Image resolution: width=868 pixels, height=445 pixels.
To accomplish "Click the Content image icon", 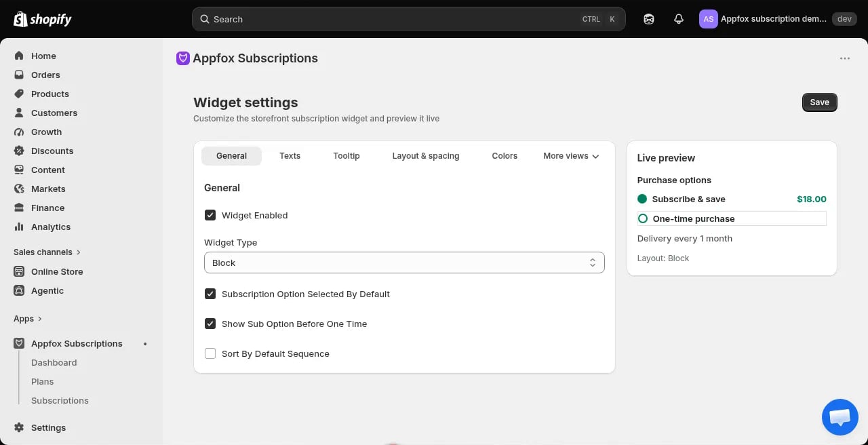I will pyautogui.click(x=19, y=170).
